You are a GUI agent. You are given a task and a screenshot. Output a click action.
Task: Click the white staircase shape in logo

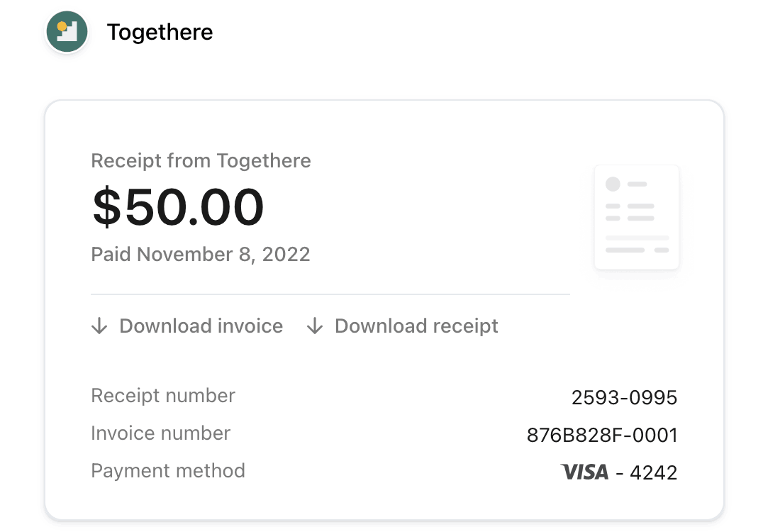(69, 32)
